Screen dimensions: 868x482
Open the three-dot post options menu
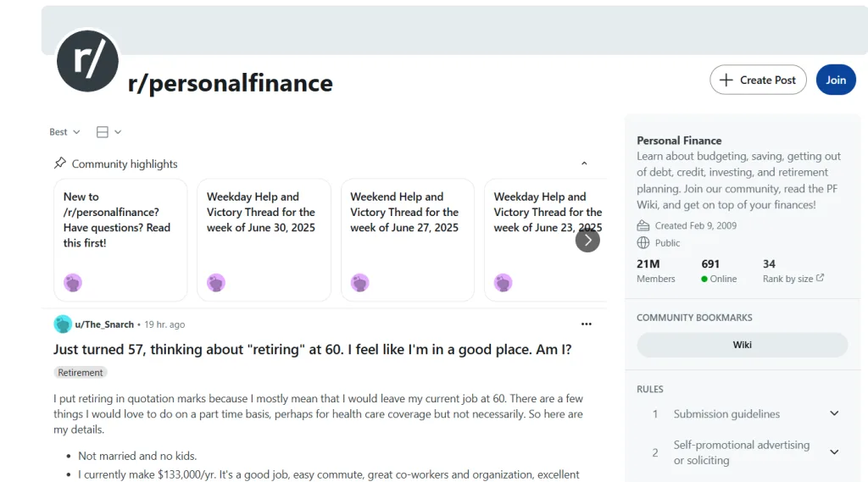tap(586, 324)
